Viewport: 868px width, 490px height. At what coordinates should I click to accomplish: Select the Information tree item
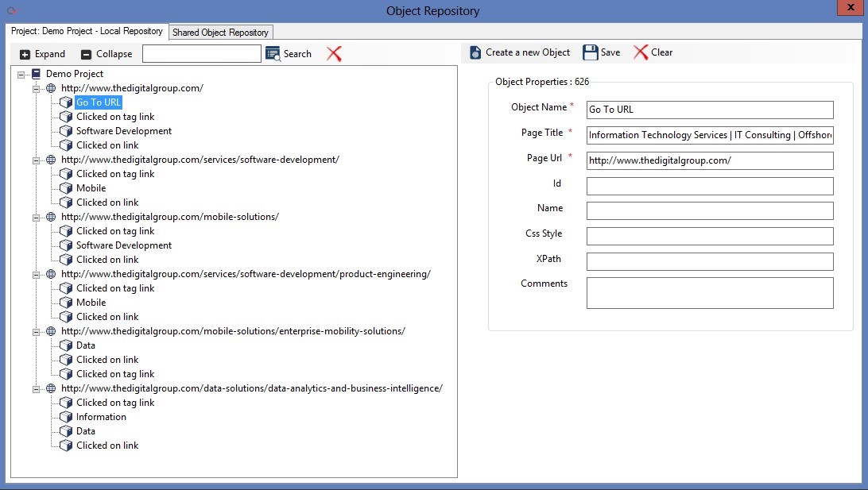[101, 417]
